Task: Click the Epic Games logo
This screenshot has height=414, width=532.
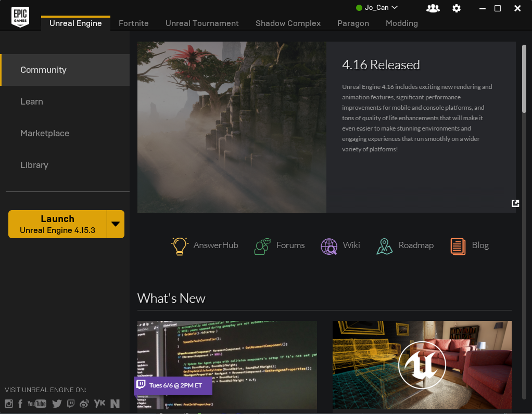Action: click(20, 17)
